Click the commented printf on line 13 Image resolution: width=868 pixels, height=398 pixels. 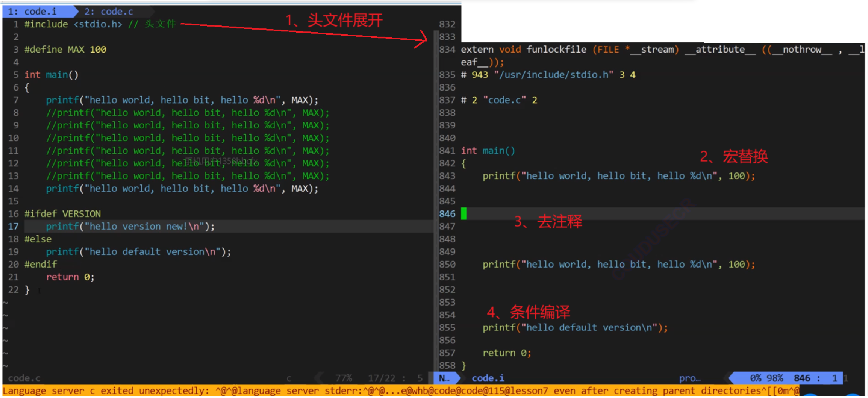(x=188, y=176)
